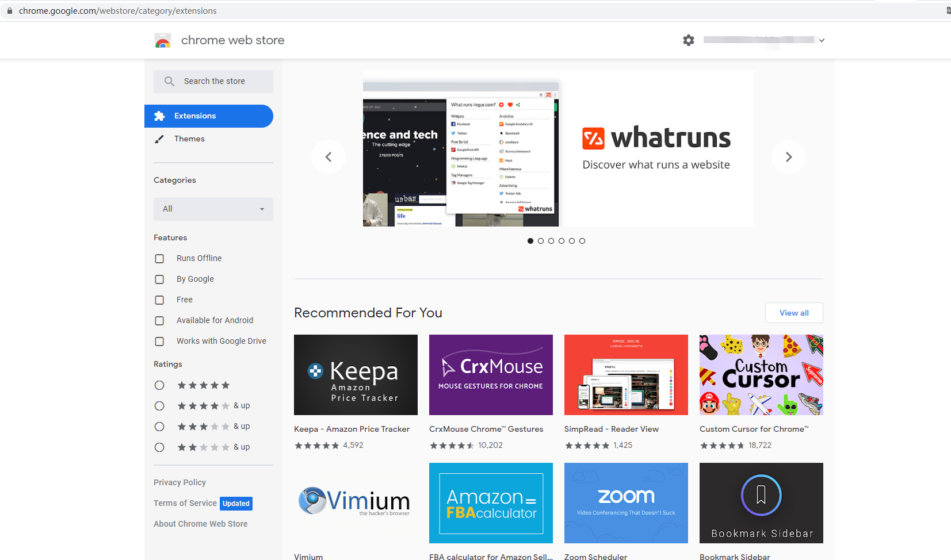The width and height of the screenshot is (951, 560).
Task: Click the Custom Cursor 18,722 rating count
Action: click(x=760, y=446)
